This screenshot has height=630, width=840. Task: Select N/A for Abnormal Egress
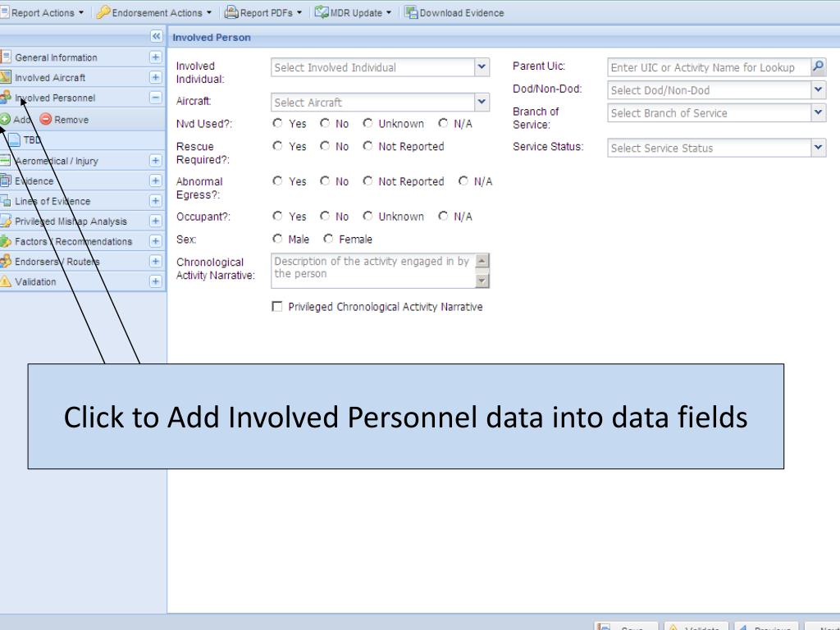tap(463, 181)
